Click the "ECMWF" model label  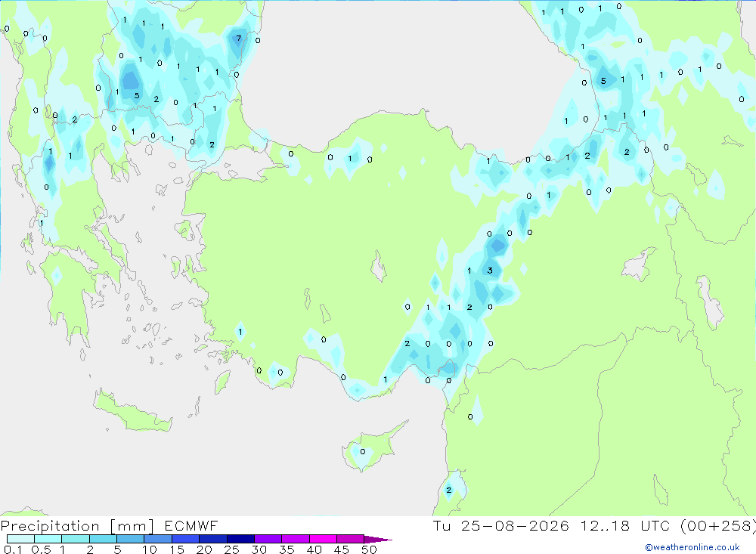(x=191, y=525)
